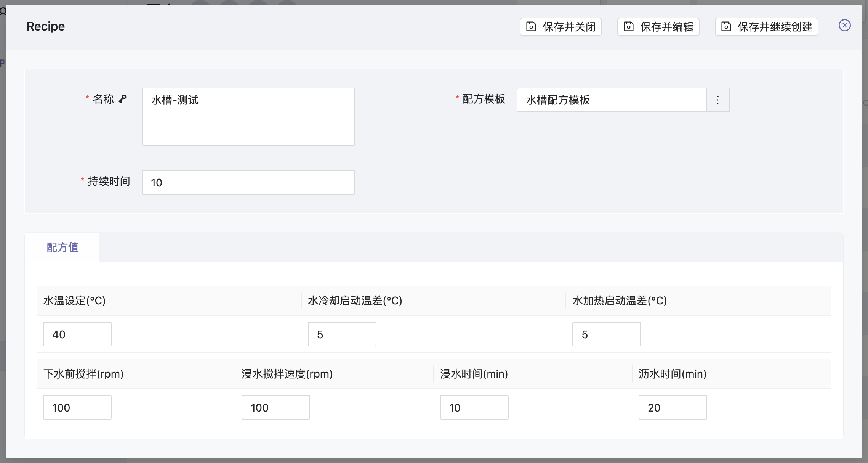Switch to the 配方值 tab
Screen dimensions: 868x463
point(62,247)
